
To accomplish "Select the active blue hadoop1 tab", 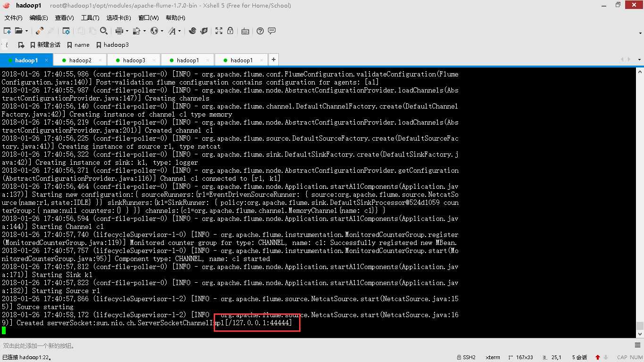I will (x=26, y=60).
